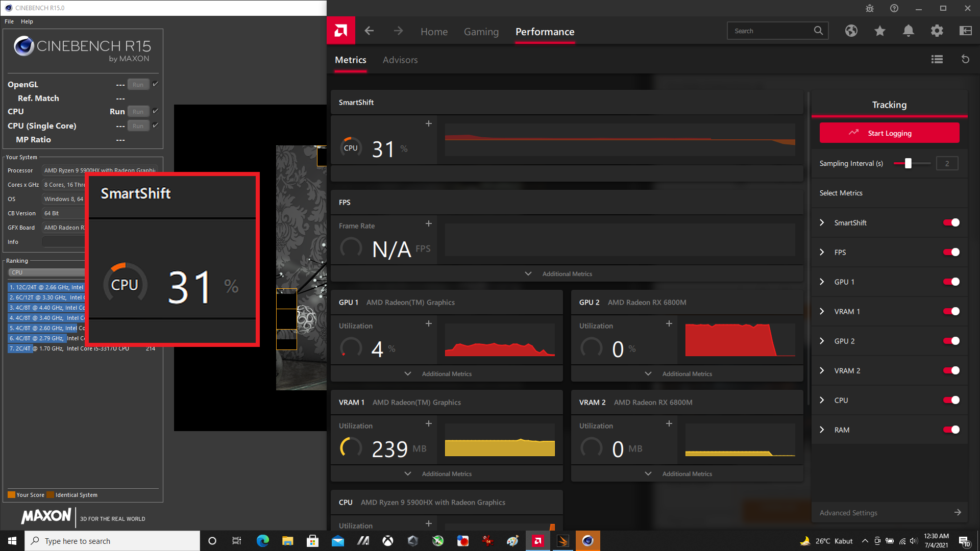The height and width of the screenshot is (551, 980).
Task: Click the list view icon in Metrics
Action: [937, 60]
